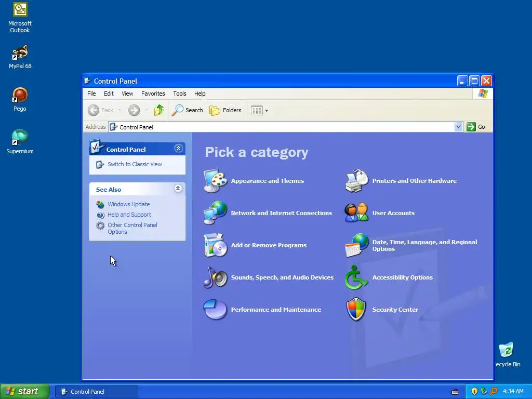Screen dimensions: 532x399
Task: Go up one folder level
Action: tap(159, 110)
